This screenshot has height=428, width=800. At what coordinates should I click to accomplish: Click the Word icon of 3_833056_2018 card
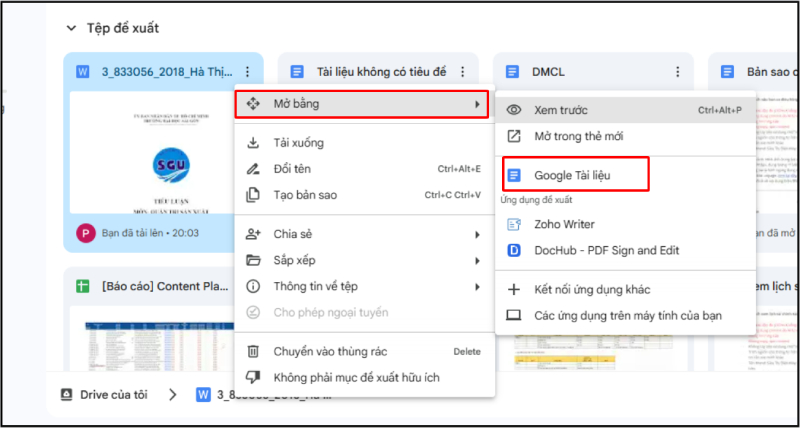click(82, 72)
